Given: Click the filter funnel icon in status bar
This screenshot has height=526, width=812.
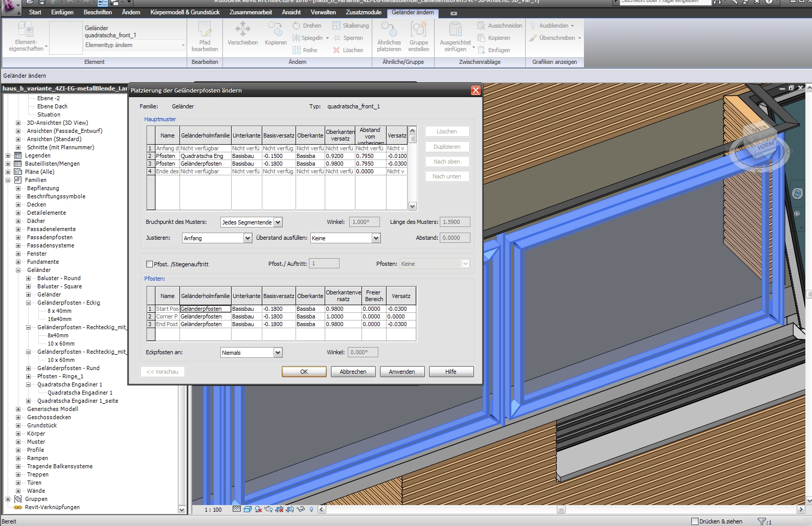Looking at the screenshot, I should (762, 521).
